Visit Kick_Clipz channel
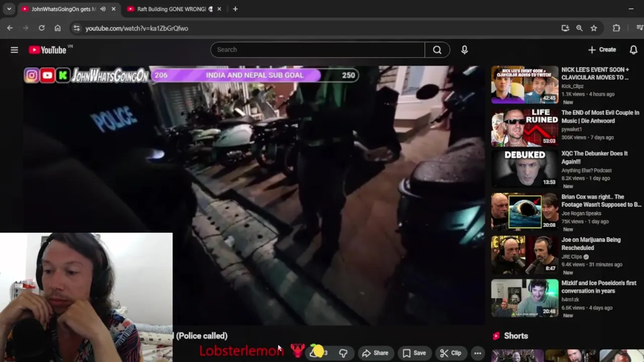Screen dimensions: 644x362 point(573,86)
